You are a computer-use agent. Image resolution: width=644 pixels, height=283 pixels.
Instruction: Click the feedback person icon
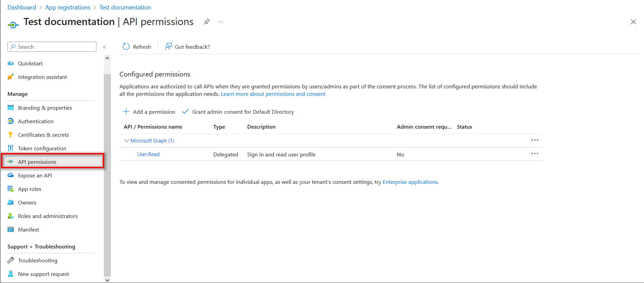click(168, 47)
